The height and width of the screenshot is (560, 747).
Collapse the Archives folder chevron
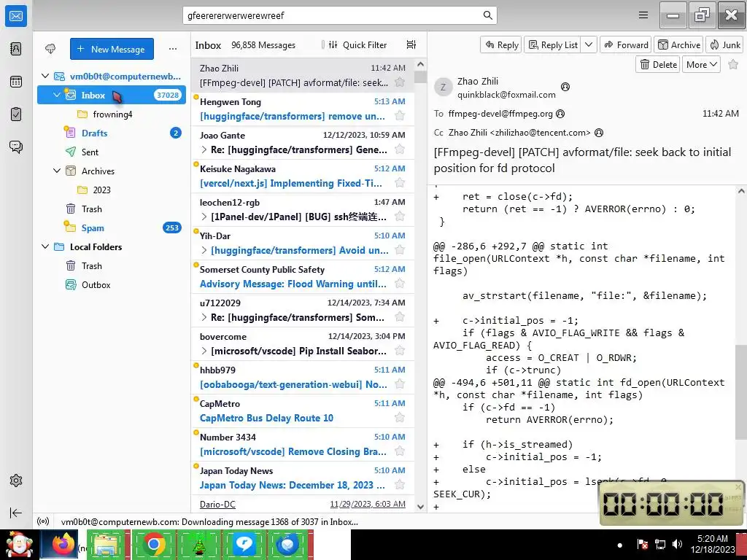(x=57, y=171)
